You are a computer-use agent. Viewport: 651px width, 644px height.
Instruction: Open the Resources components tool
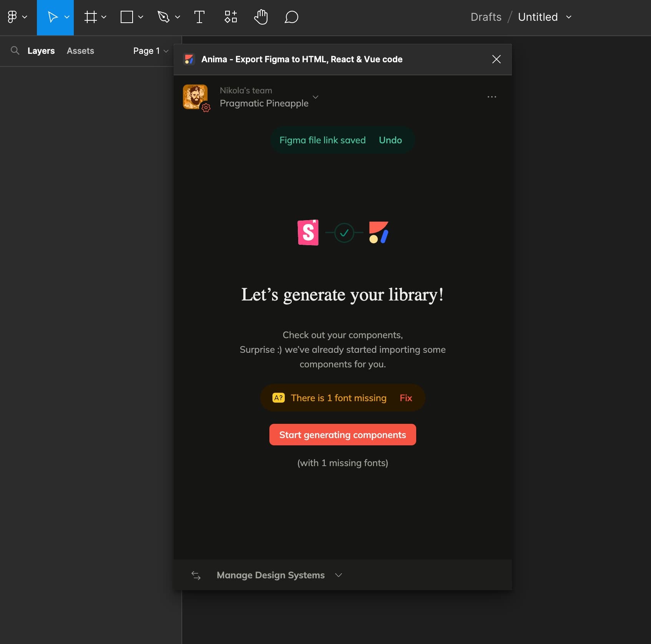(231, 17)
